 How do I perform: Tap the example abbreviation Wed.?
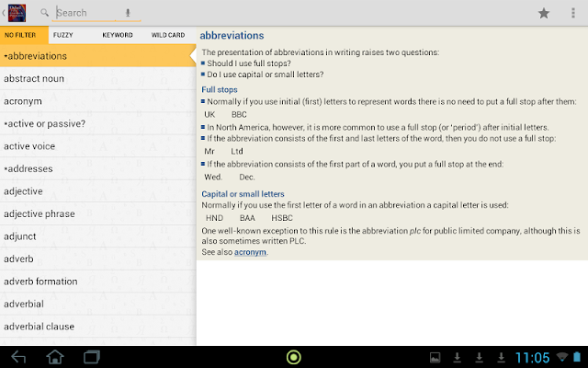coord(213,178)
